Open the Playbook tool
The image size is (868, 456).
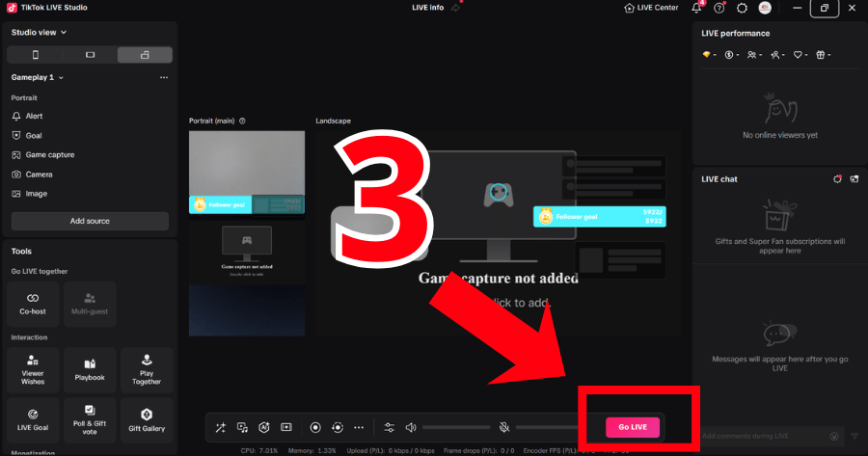tap(90, 370)
